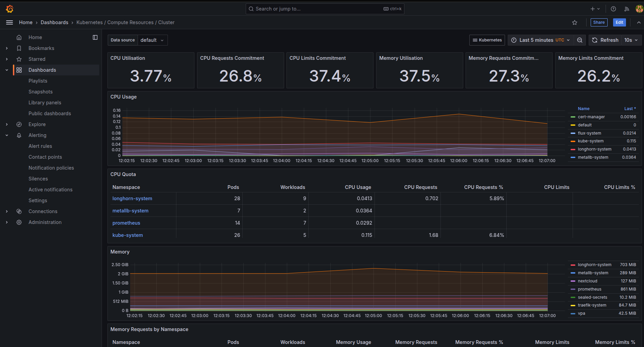Open the longhorn-system namespace link
This screenshot has width=644, height=347.
point(132,198)
